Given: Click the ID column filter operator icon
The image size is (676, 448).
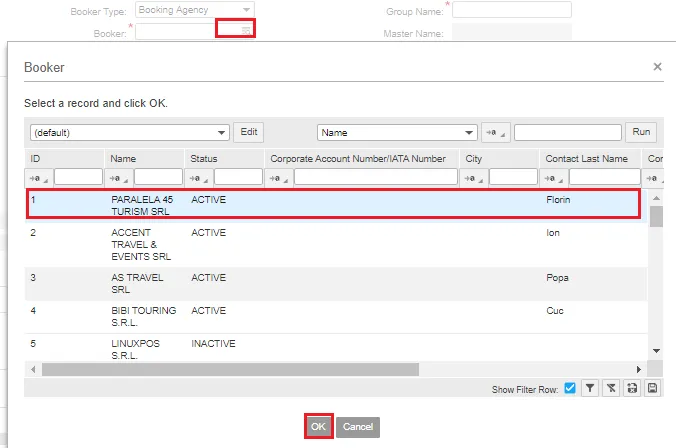Looking at the screenshot, I should (x=38, y=178).
